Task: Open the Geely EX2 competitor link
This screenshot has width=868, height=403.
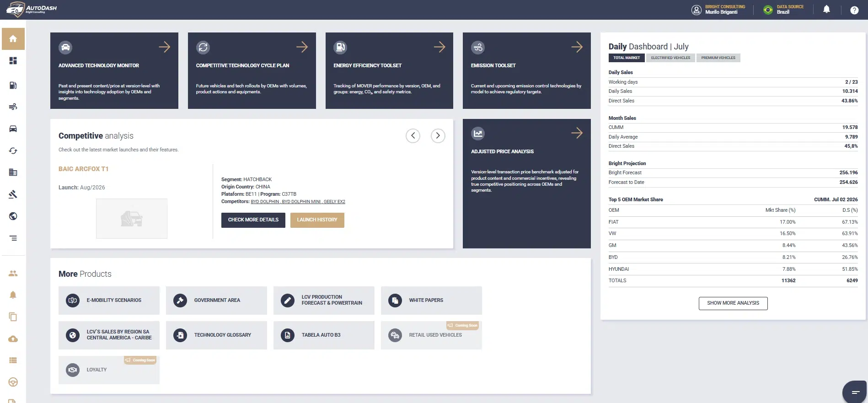Action: click(334, 202)
